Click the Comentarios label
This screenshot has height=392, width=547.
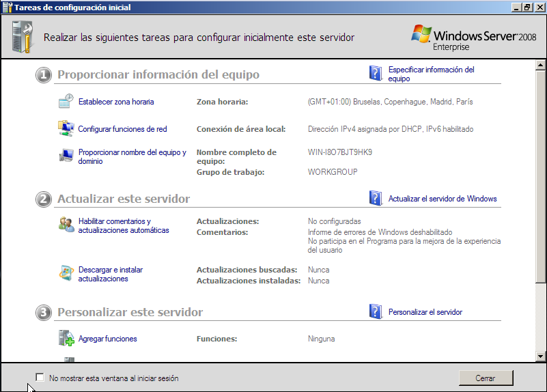222,232
